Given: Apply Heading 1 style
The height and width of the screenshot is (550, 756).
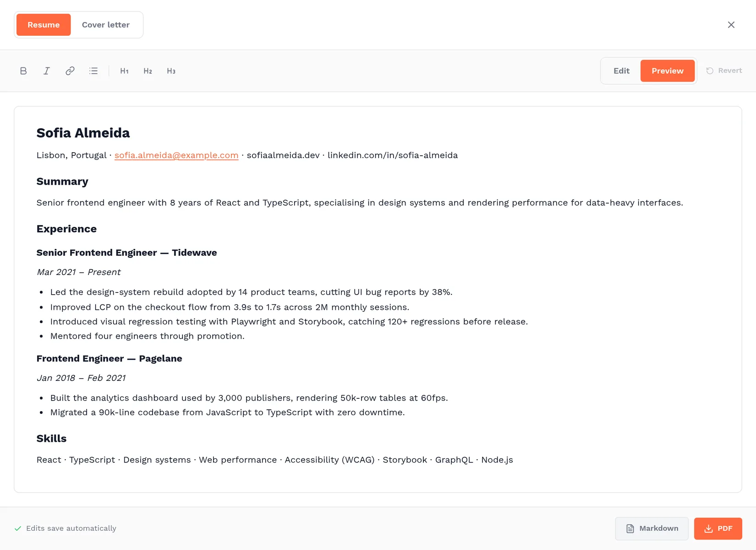Looking at the screenshot, I should (x=124, y=71).
